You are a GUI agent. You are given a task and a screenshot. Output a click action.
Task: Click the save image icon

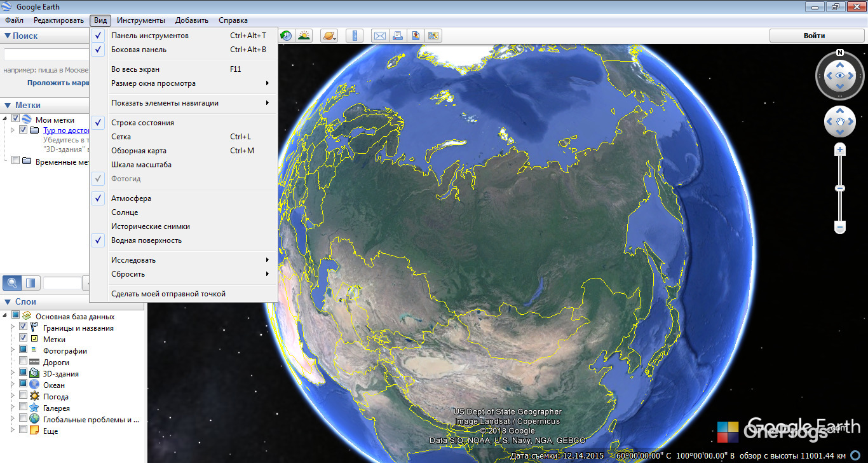click(x=416, y=36)
